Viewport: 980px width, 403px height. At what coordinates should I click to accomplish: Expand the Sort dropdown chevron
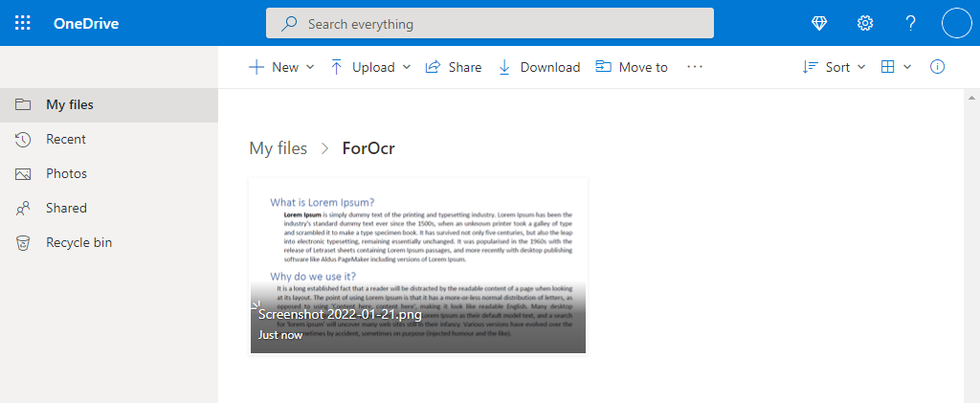coord(860,67)
